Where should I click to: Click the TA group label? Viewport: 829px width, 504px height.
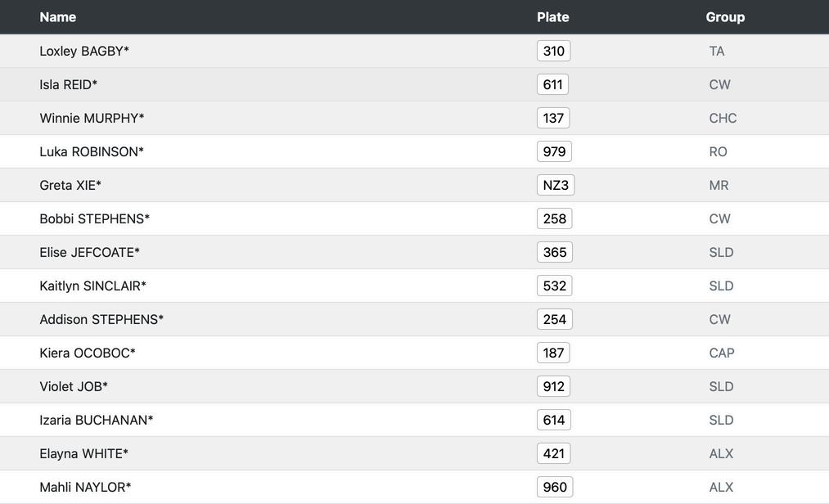717,51
